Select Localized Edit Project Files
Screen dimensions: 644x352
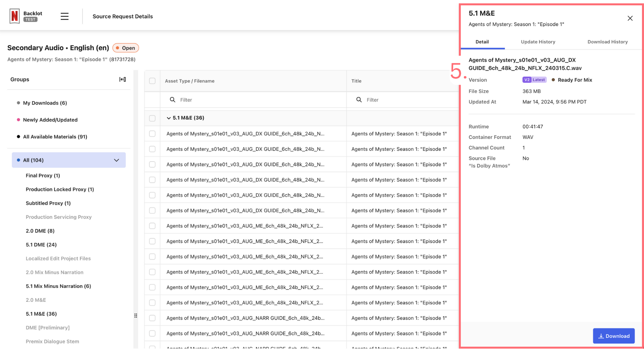pos(58,258)
